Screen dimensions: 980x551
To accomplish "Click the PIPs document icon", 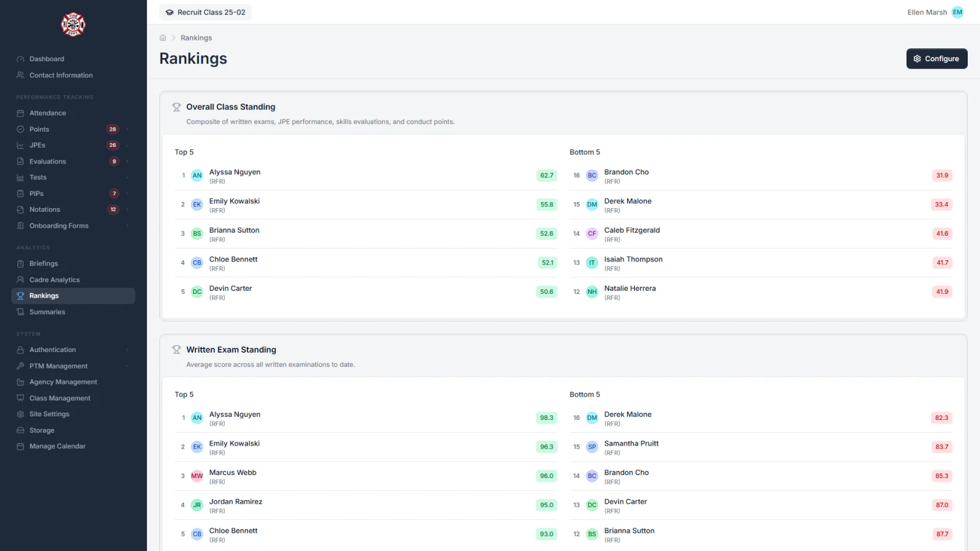I will pos(20,193).
